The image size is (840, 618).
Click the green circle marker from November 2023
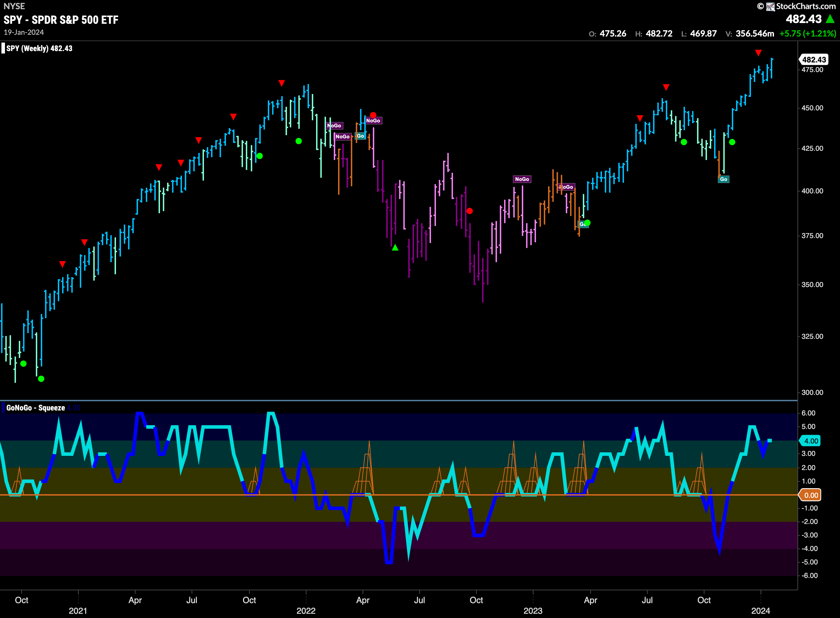732,142
